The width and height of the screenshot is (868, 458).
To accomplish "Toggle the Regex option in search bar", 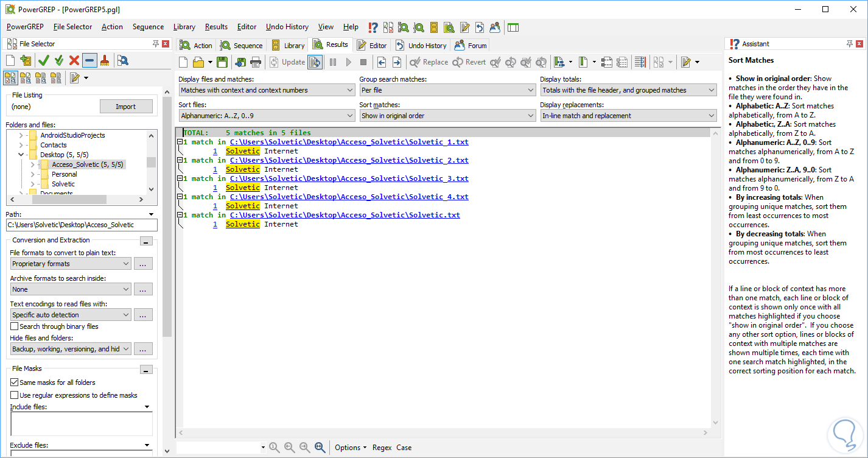I will 382,448.
